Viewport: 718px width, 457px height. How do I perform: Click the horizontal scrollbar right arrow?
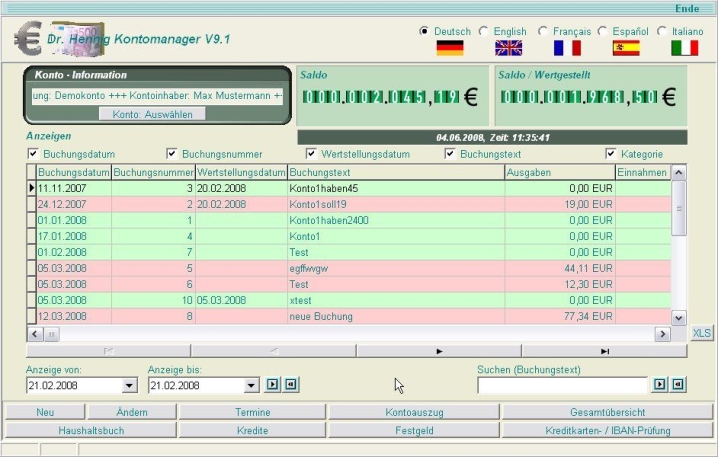click(x=662, y=333)
